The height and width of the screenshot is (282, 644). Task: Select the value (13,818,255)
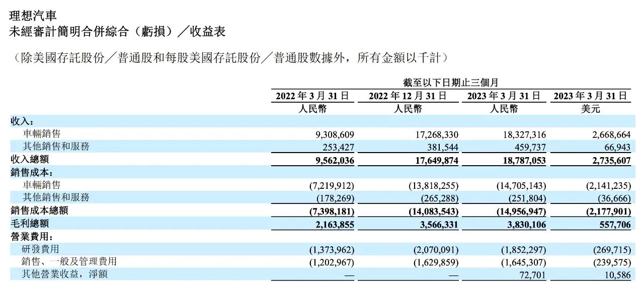[434, 186]
